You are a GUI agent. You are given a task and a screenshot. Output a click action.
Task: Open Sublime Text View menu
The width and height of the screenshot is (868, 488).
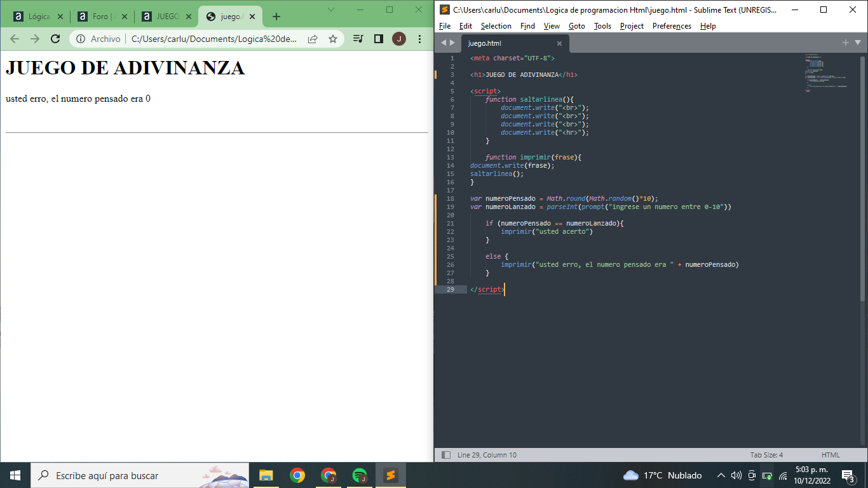(x=552, y=26)
